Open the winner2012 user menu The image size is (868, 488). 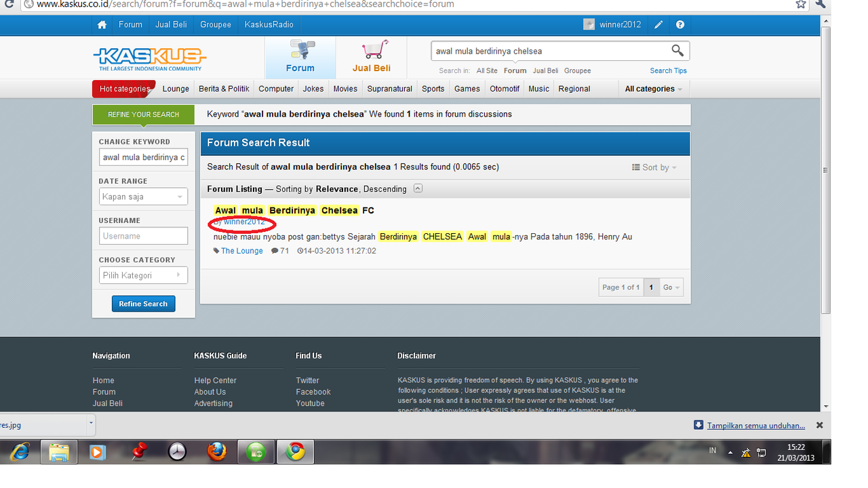[x=620, y=24]
